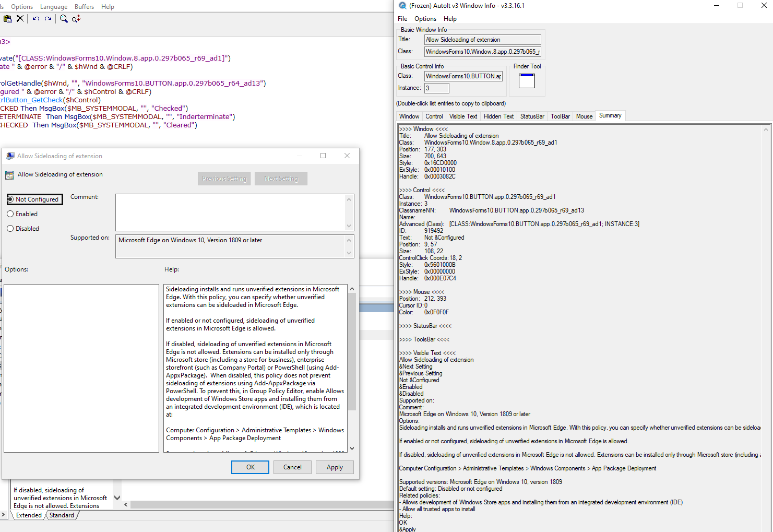Click the 'Style: 0x16CD0000' summary line

[428, 163]
